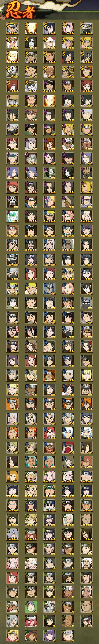Viewport: 99px width, 644px height.
Task: Select B-rank Ino with pale blonde hair
Action: pyautogui.click(x=86, y=217)
